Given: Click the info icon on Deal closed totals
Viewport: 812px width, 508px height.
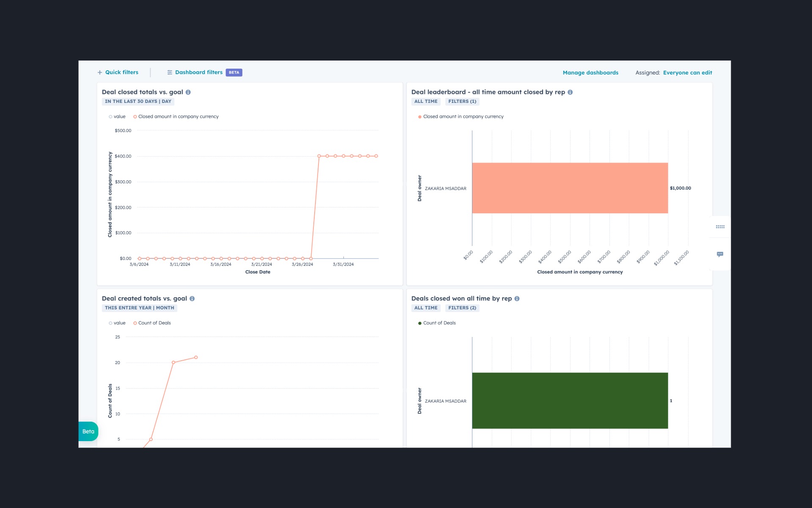Looking at the screenshot, I should (189, 92).
